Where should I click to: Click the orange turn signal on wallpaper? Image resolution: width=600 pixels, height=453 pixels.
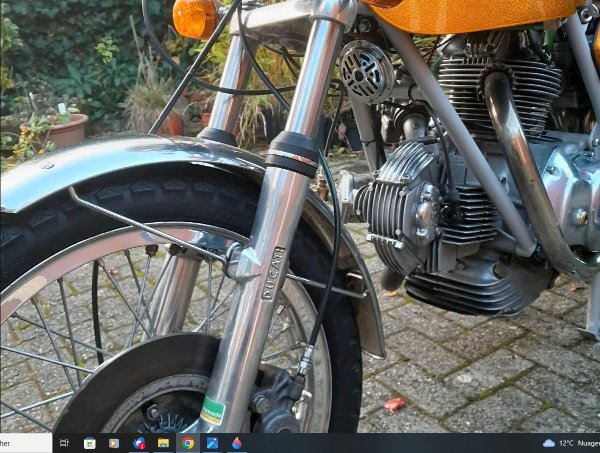(194, 17)
